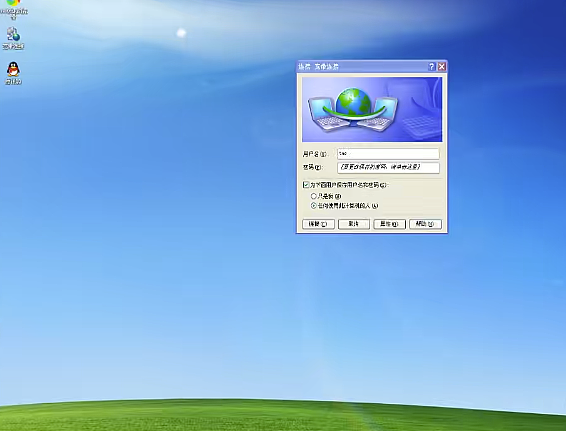Screen dimensions: 566x431
Task: Click the question mark help icon in title bar
Action: 432,66
